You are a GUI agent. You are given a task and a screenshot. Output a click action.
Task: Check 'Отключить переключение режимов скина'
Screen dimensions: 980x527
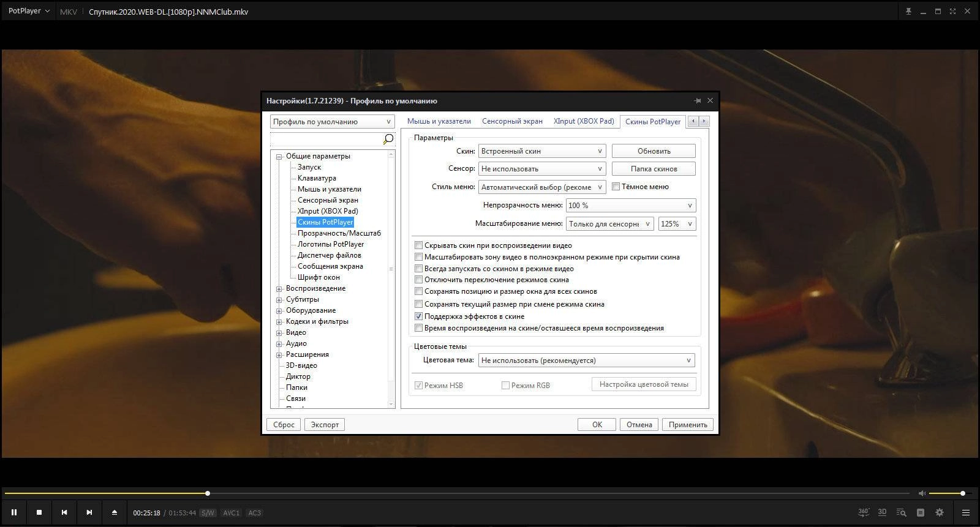419,280
